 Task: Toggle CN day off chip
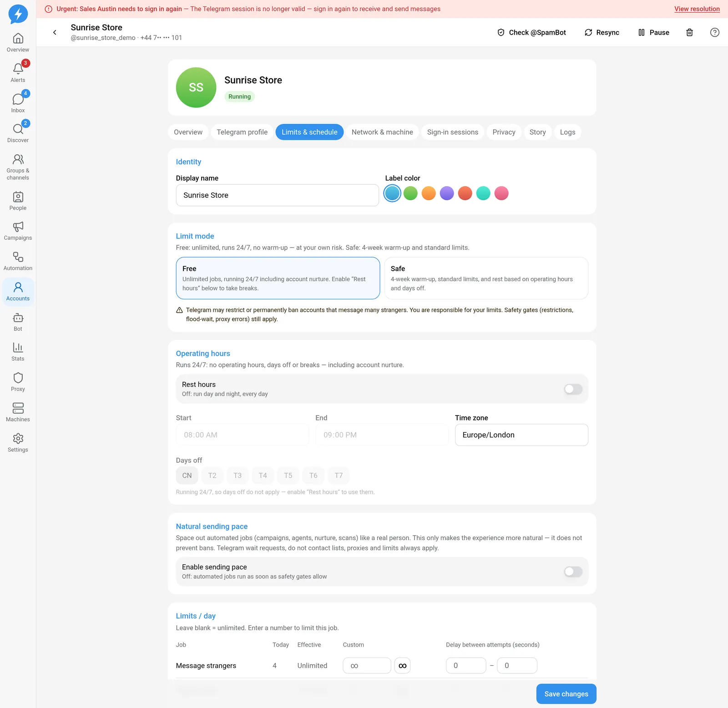[187, 475]
